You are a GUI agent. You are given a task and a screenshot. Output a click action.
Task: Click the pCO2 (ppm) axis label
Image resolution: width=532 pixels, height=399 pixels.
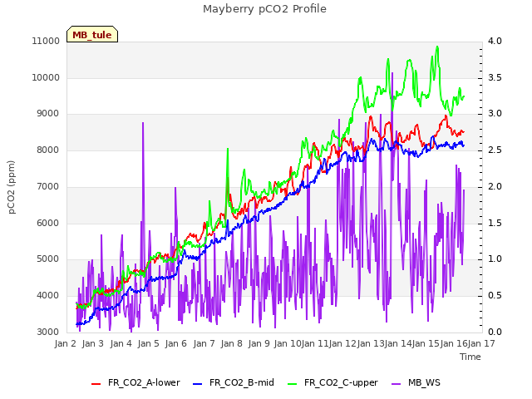[12, 187]
